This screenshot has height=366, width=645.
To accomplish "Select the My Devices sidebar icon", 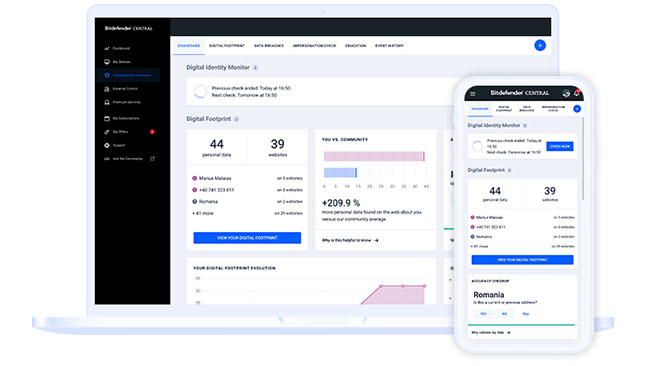I will pos(107,62).
